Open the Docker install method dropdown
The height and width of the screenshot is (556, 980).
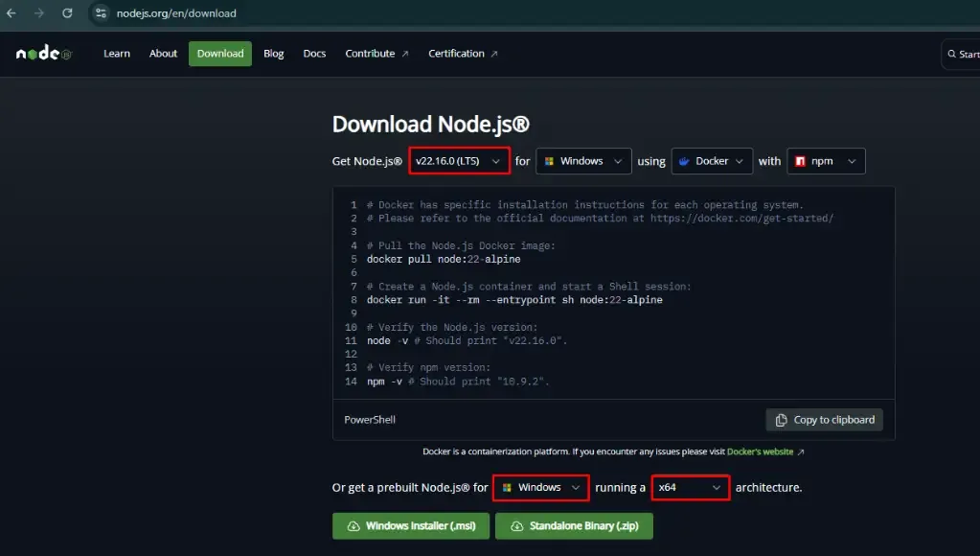pyautogui.click(x=712, y=161)
